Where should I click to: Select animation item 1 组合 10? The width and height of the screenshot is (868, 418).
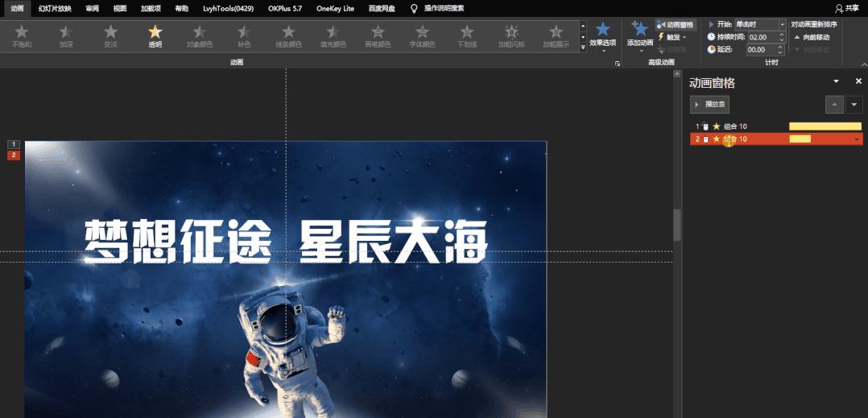776,126
